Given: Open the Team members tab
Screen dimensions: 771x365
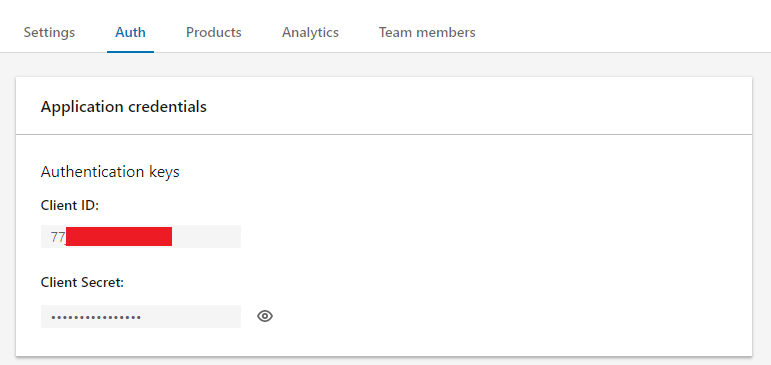Looking at the screenshot, I should point(427,32).
